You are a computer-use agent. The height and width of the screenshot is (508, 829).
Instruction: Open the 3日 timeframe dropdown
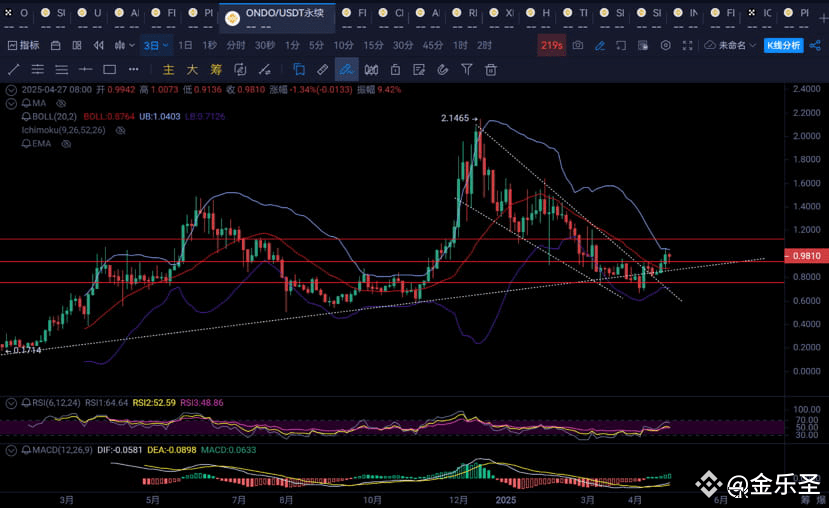156,46
